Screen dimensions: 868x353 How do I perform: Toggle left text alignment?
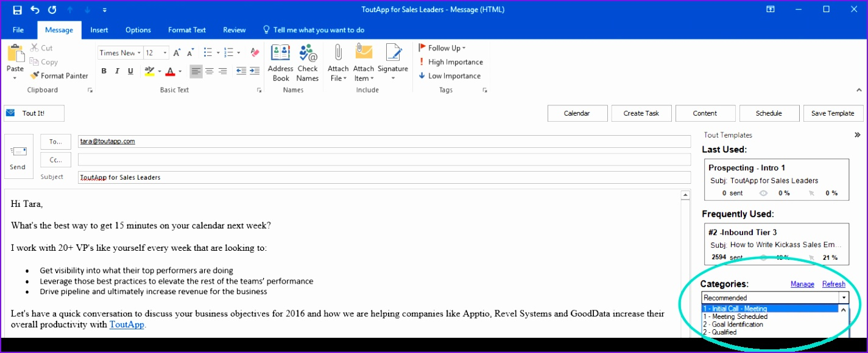coord(196,71)
